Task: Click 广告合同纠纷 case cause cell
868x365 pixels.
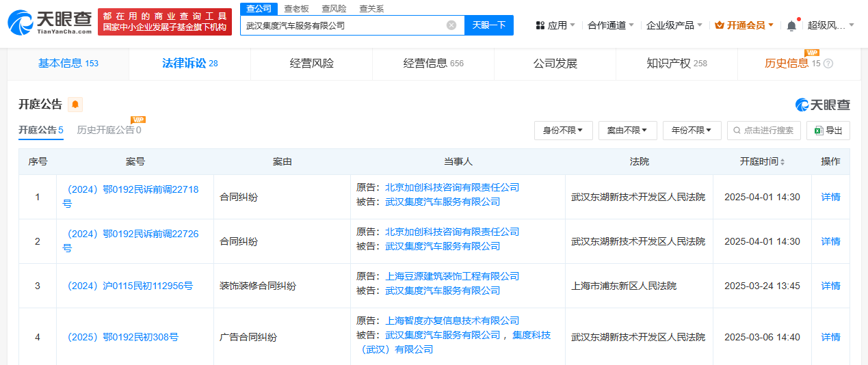Action: coord(248,337)
